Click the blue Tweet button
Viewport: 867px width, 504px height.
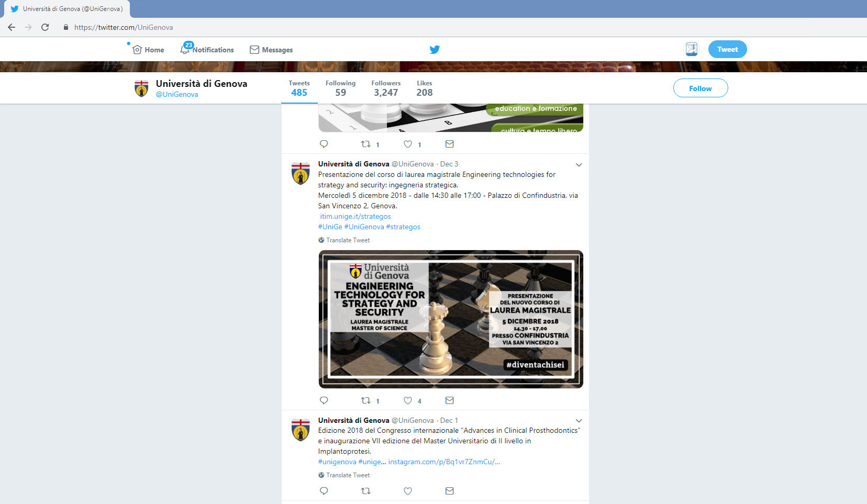point(727,49)
